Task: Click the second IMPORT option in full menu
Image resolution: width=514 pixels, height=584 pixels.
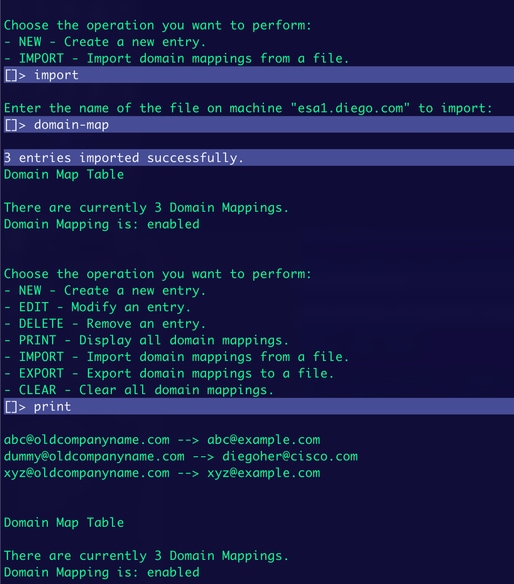Action: coord(177,357)
